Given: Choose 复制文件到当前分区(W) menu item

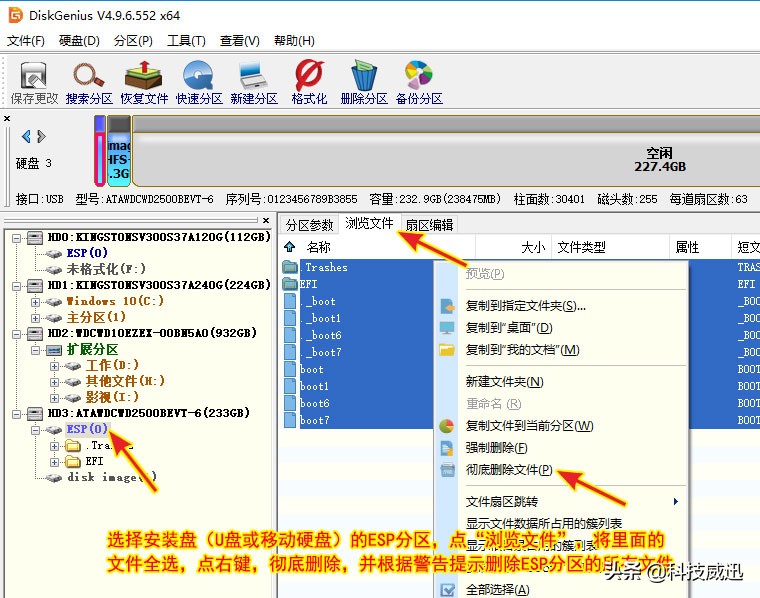Looking at the screenshot, I should [529, 426].
